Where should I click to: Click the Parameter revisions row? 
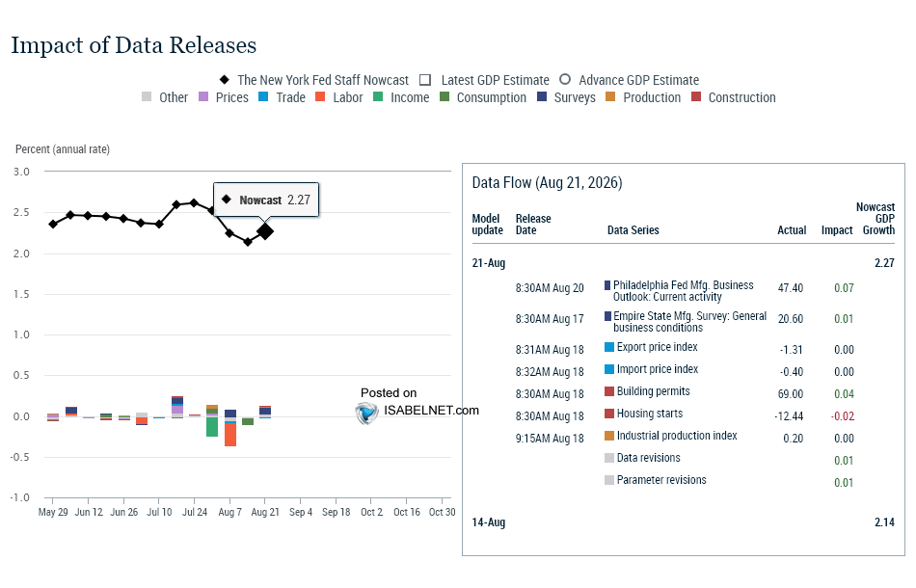click(x=684, y=482)
